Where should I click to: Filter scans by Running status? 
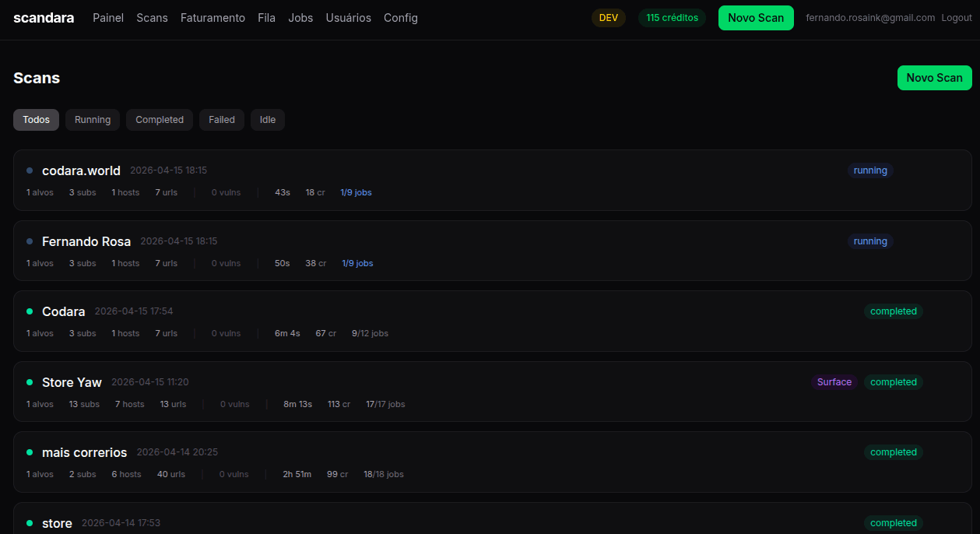[x=93, y=120]
